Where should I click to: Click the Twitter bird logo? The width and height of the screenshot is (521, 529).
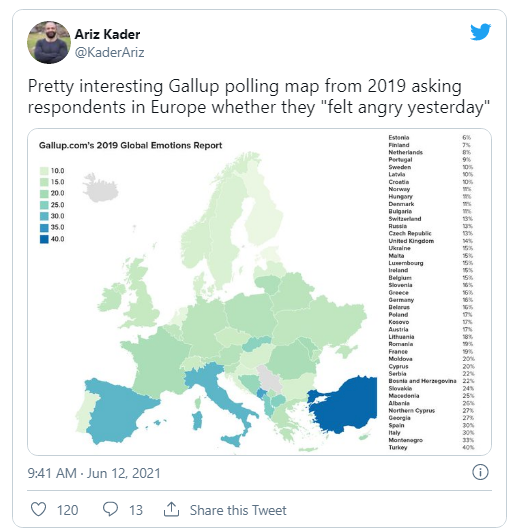point(481,31)
